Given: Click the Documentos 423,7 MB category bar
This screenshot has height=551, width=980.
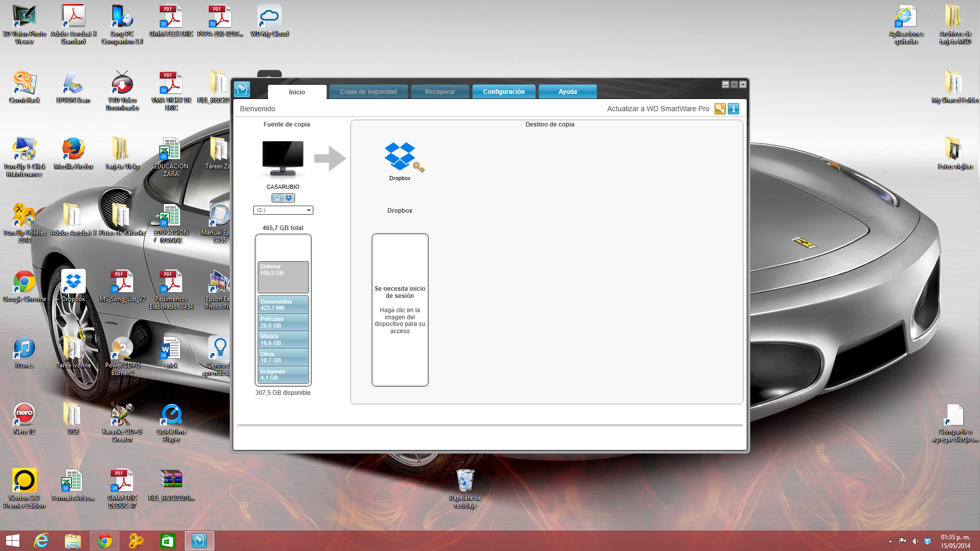Looking at the screenshot, I should click(x=283, y=305).
